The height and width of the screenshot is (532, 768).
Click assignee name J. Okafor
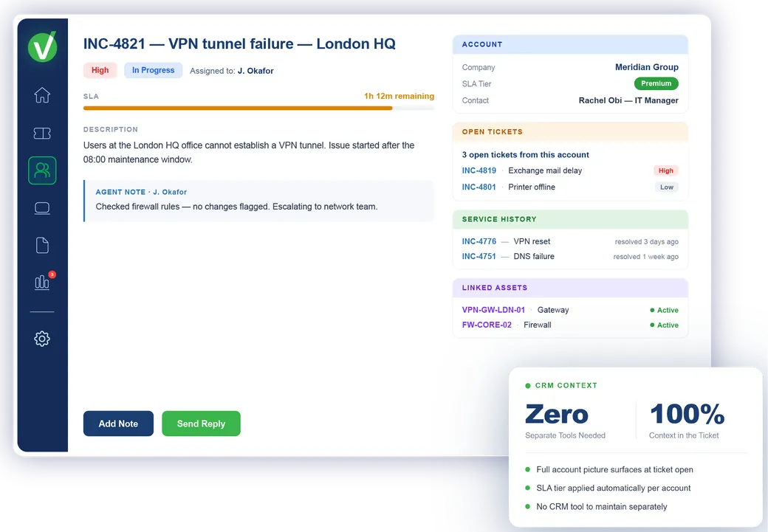[256, 71]
